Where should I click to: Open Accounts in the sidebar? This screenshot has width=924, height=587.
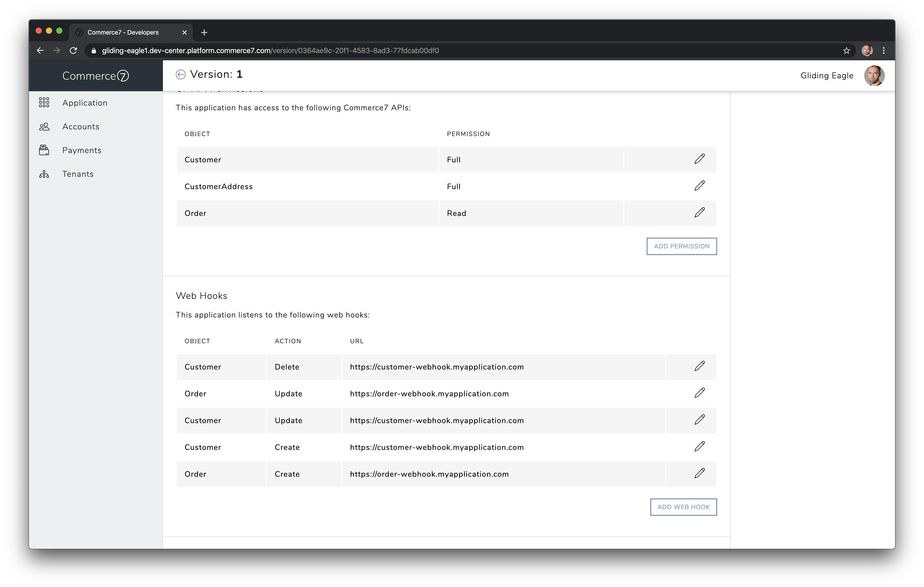(x=81, y=127)
